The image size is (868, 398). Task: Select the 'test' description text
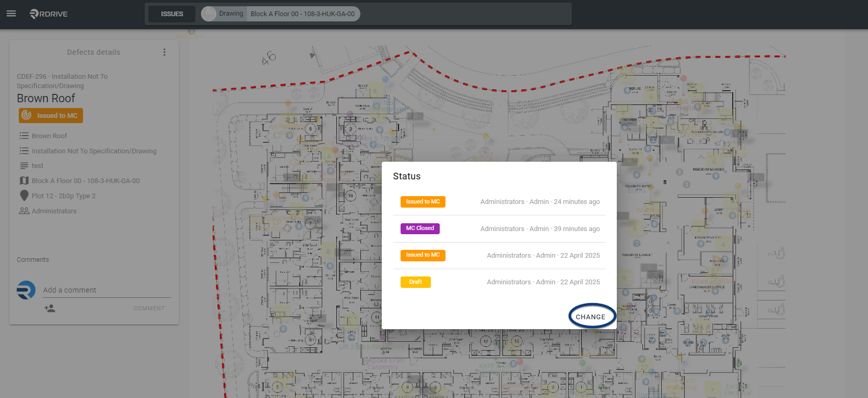(x=38, y=166)
